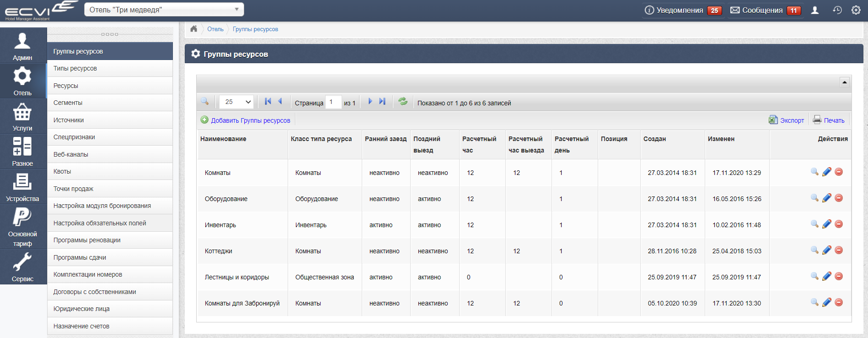Click the Отель breadcrumb link
This screenshot has height=338, width=868.
click(215, 29)
